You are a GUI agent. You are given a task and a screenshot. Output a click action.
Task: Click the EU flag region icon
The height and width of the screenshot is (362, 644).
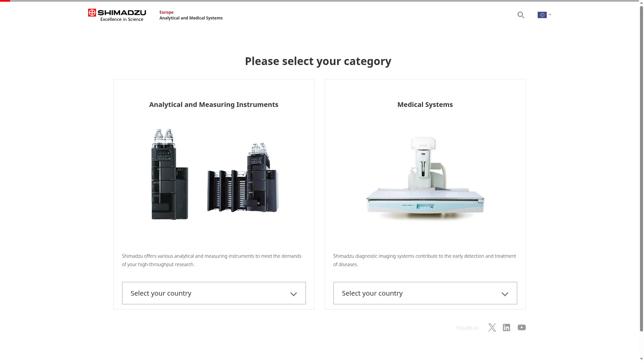542,15
